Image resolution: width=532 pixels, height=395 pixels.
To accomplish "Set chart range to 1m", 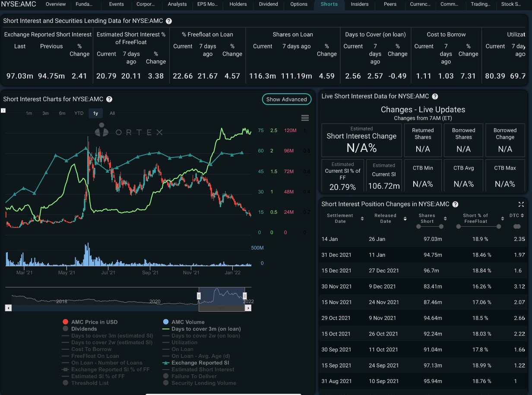I will 29,114.
